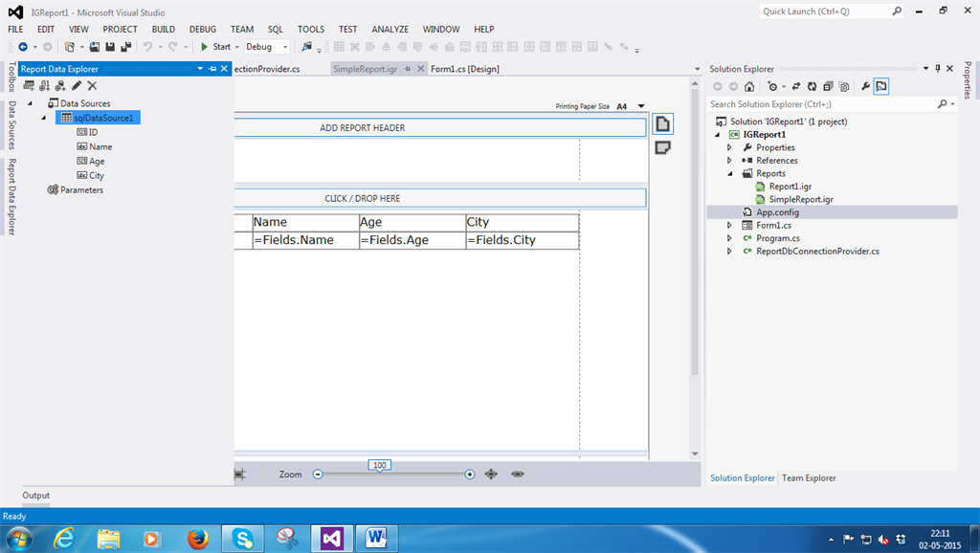Expand the References node in Solution Explorer
This screenshot has width=980, height=553.
click(730, 161)
